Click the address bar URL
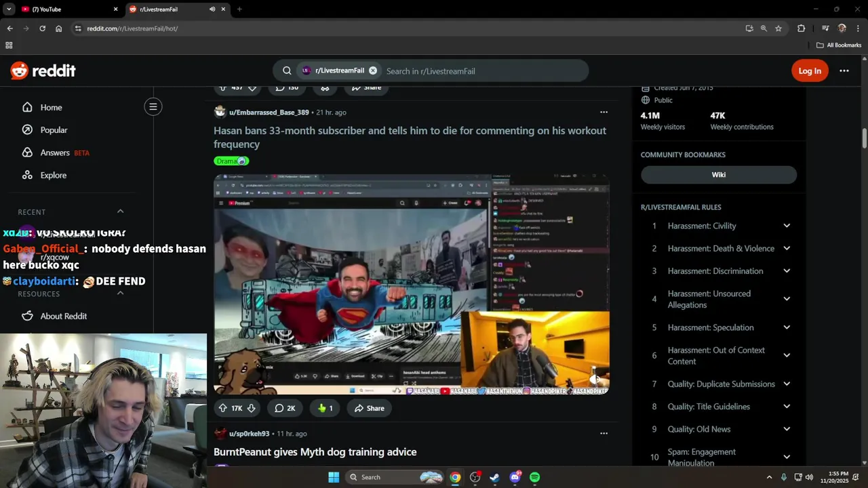 pyautogui.click(x=132, y=28)
